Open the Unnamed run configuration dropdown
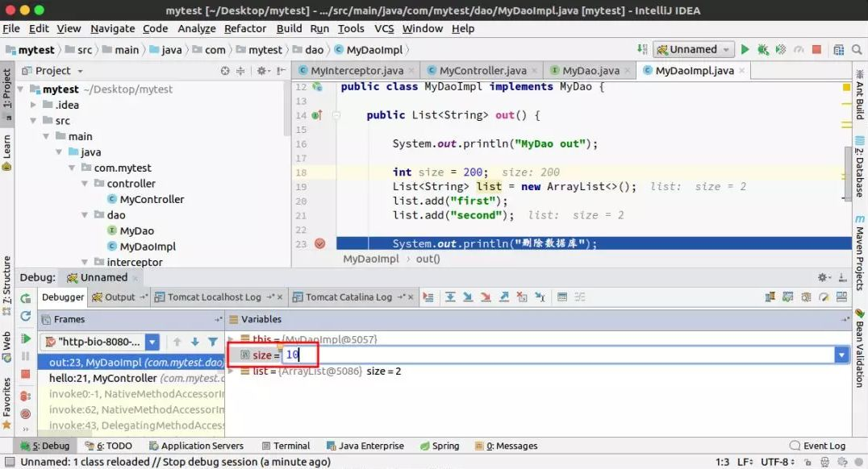Screen dimensions: 868x469 click(693, 49)
